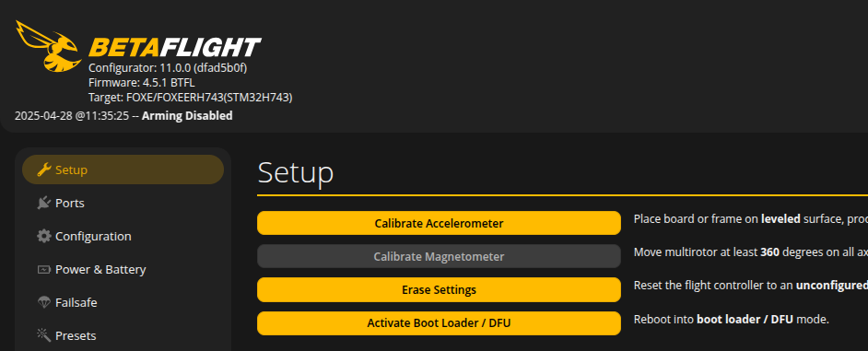
Task: Click the battery icon for Power & Battery
Action: pos(43,270)
